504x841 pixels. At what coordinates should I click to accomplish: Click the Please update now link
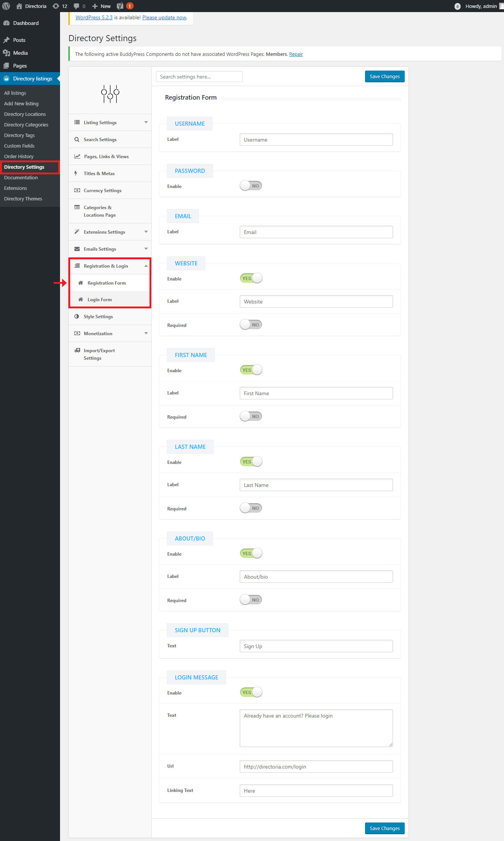point(164,17)
